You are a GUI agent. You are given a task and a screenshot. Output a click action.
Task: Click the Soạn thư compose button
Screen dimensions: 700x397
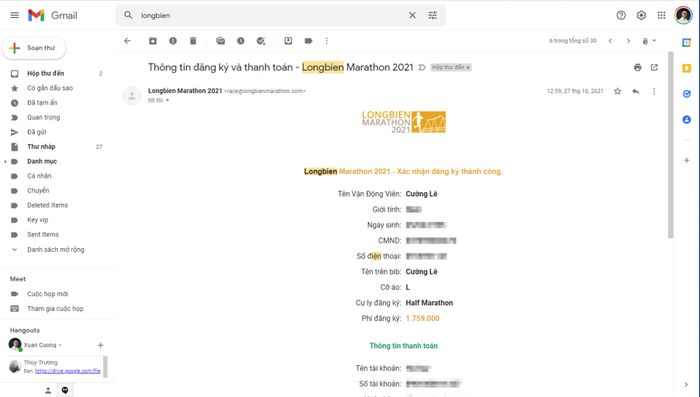(x=34, y=48)
